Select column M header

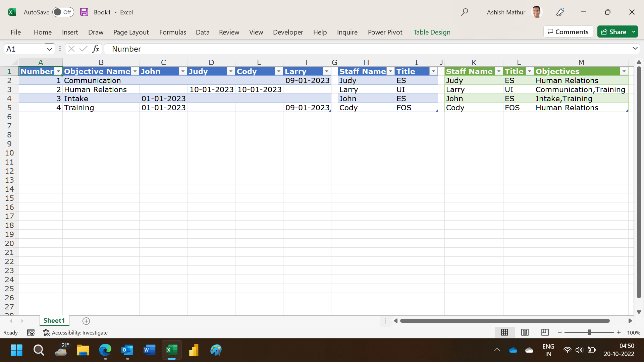click(x=581, y=62)
